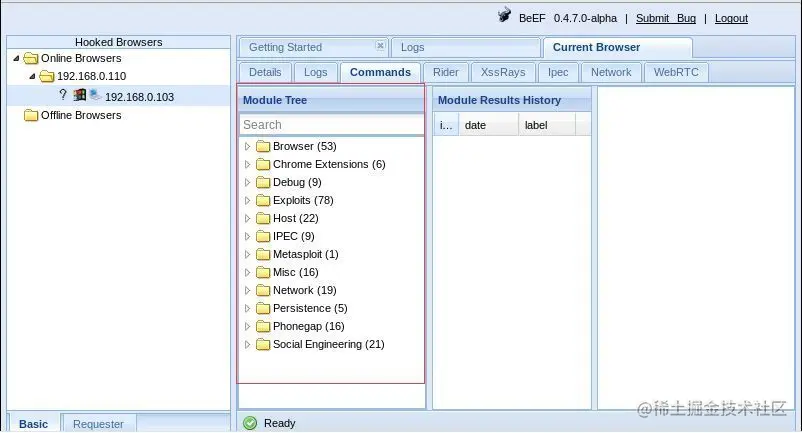Open the Network sub-tab
This screenshot has height=433, width=802.
coord(611,72)
